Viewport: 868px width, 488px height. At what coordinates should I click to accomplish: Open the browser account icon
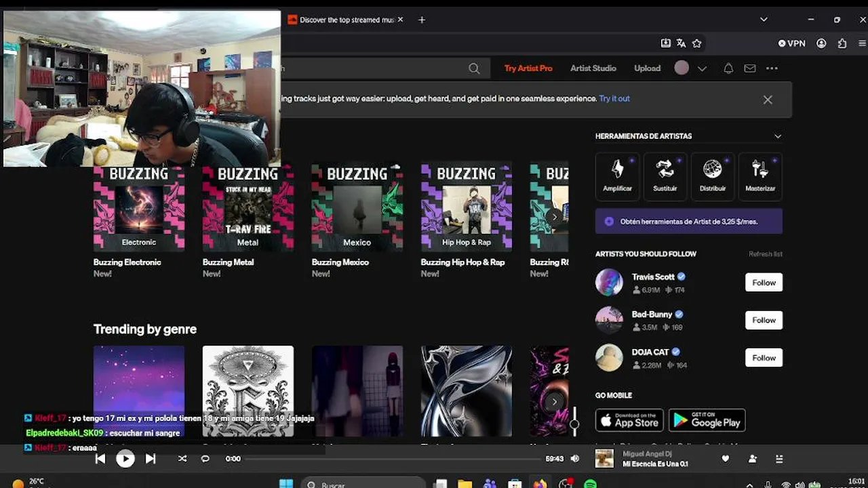coord(821,43)
